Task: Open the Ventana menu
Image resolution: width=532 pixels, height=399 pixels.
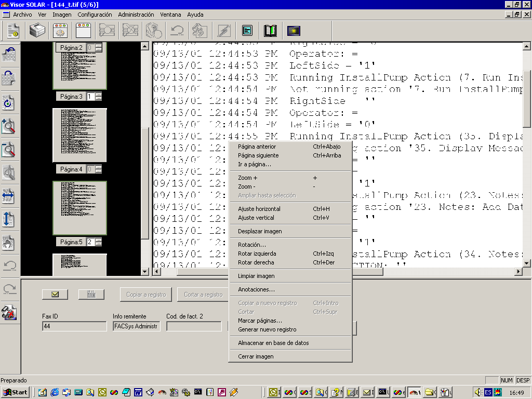Action: pyautogui.click(x=170, y=15)
